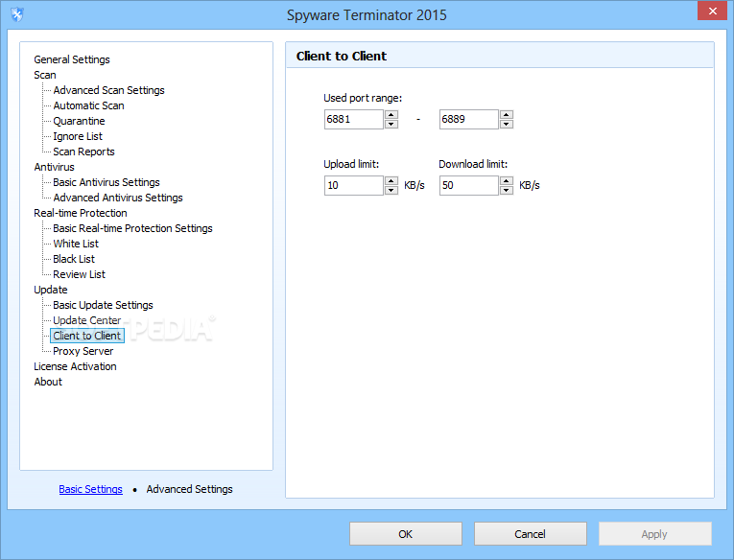Screen dimensions: 734x560
Task: Click the Apply button
Action: (655, 534)
